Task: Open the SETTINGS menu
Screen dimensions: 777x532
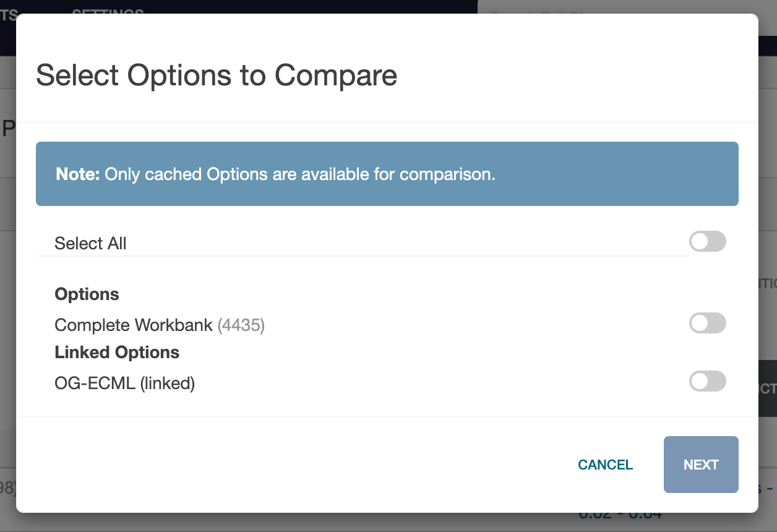Action: point(108,11)
